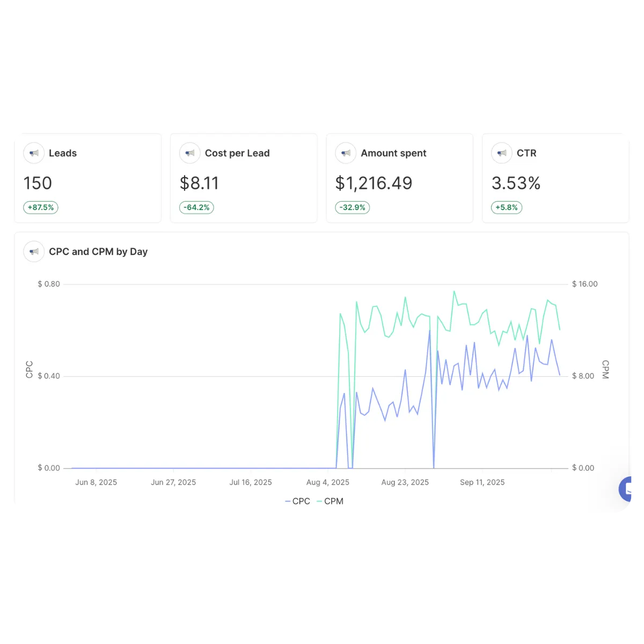644x644 pixels.
Task: Select the -32.9% badge under Amount spent
Action: pos(353,208)
